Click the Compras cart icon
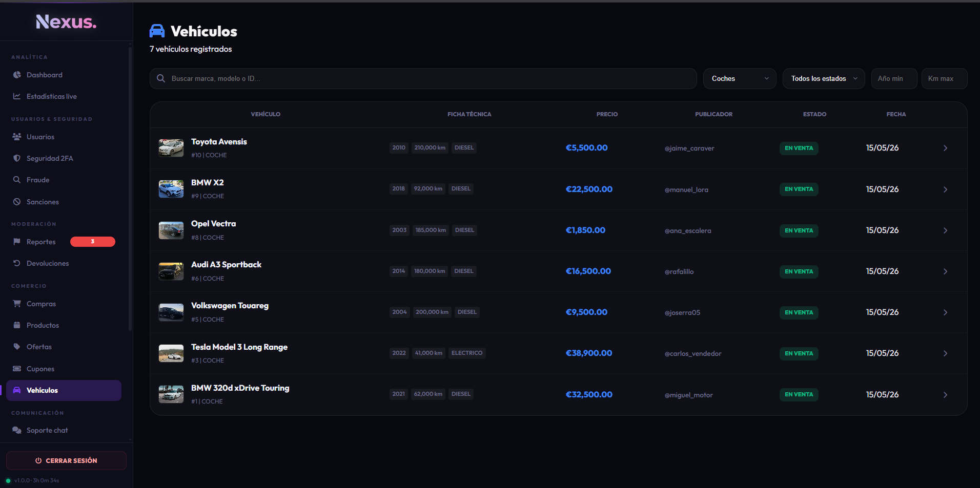Screen dimensions: 980x488 tap(17, 304)
